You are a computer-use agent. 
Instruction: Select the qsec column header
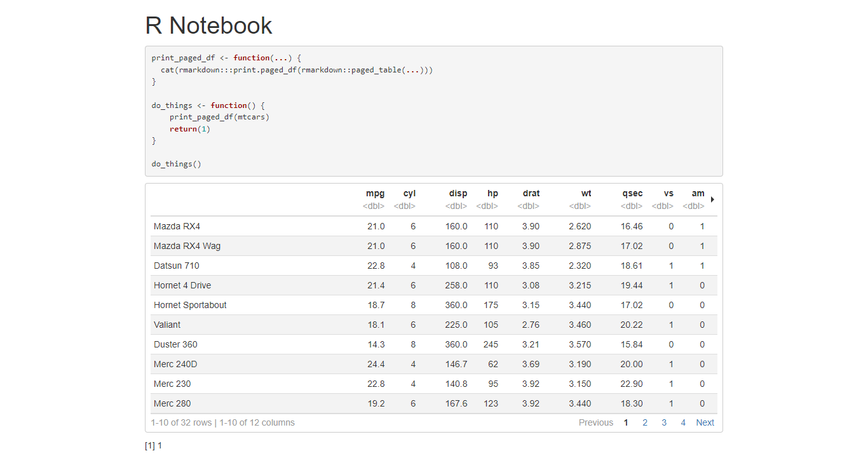click(632, 193)
